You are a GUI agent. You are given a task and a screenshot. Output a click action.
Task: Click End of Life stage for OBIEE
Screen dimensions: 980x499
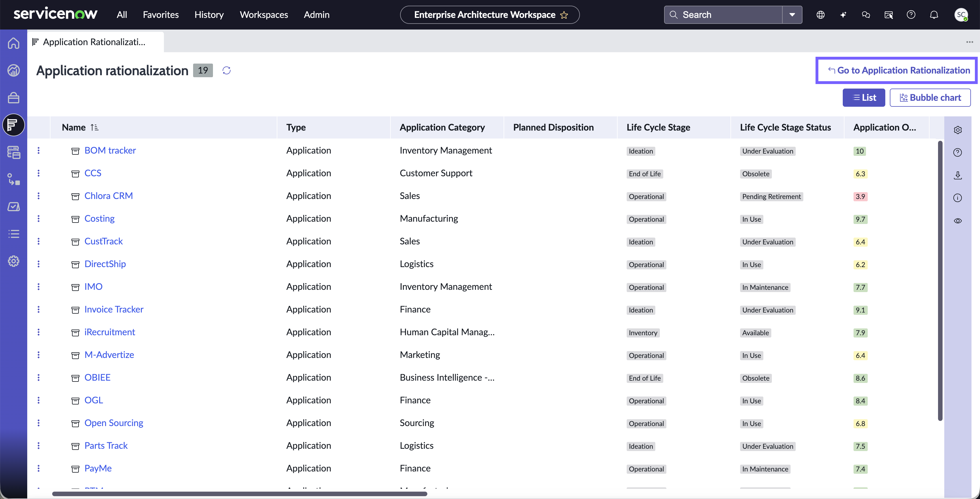coord(645,378)
